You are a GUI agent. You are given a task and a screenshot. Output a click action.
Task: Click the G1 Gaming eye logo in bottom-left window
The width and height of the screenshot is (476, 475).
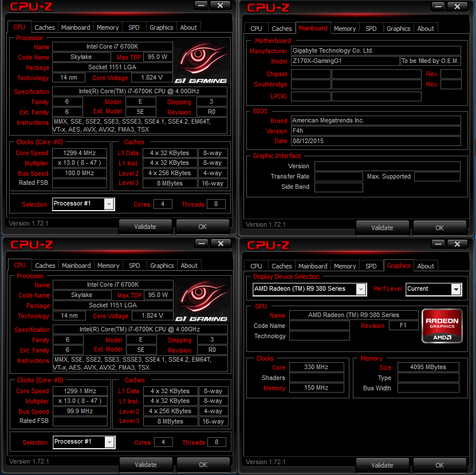pos(202,301)
